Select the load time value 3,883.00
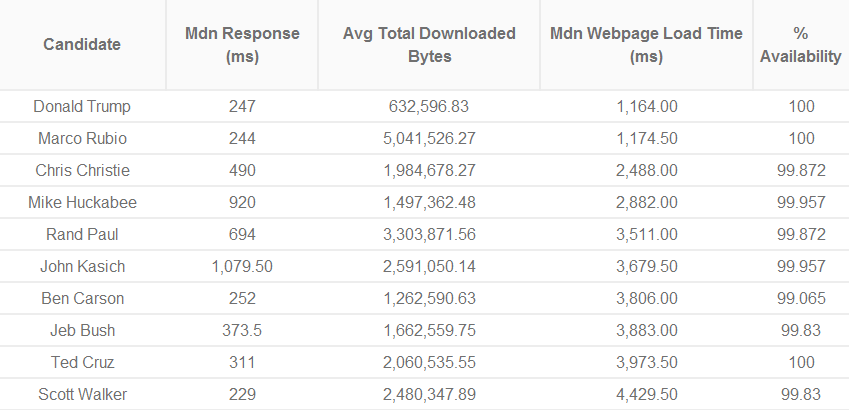 pos(646,330)
